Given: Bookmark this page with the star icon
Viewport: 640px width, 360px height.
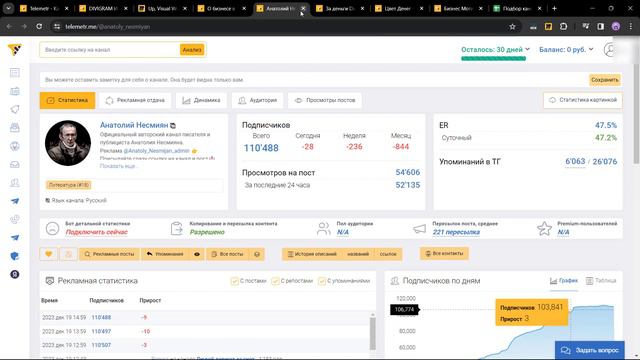Looking at the screenshot, I should (512, 27).
